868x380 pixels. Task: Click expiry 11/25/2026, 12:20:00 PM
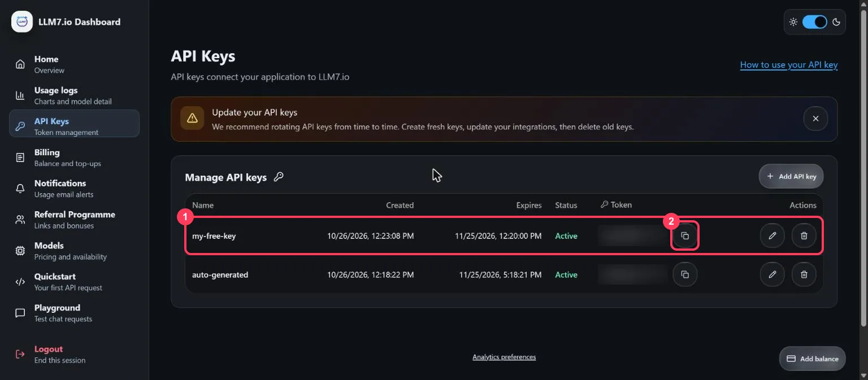pos(498,236)
